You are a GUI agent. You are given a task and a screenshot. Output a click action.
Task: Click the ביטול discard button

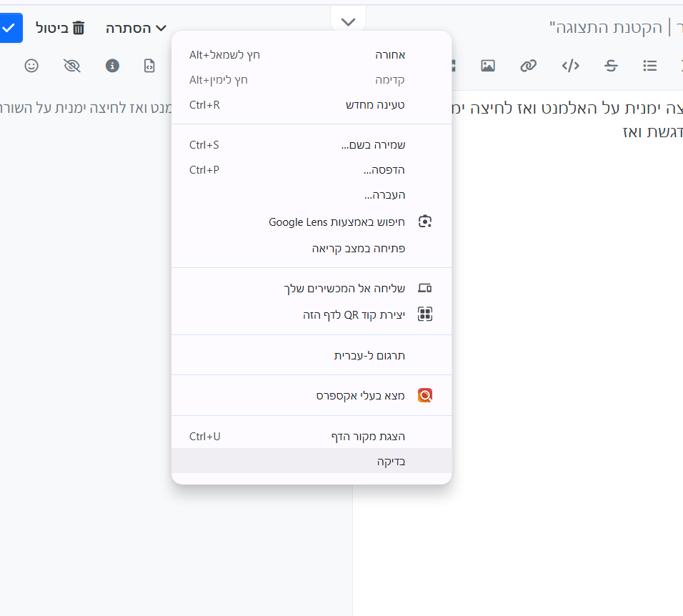click(61, 28)
